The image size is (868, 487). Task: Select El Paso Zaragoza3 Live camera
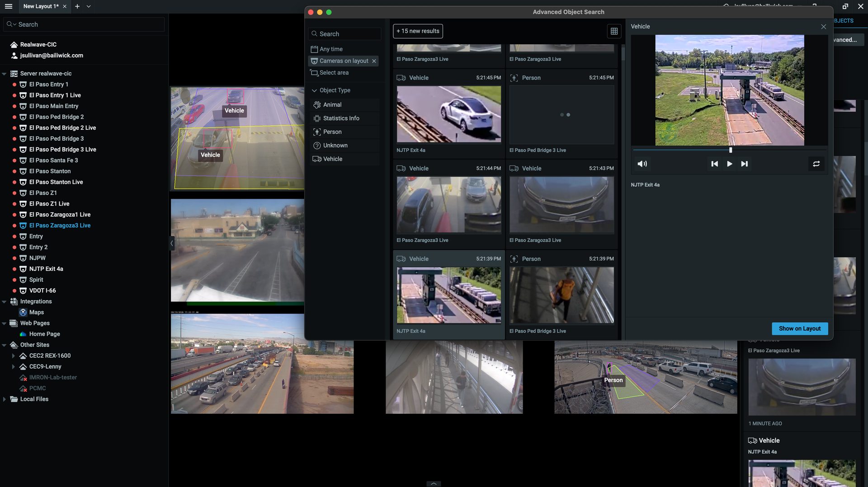click(x=60, y=225)
